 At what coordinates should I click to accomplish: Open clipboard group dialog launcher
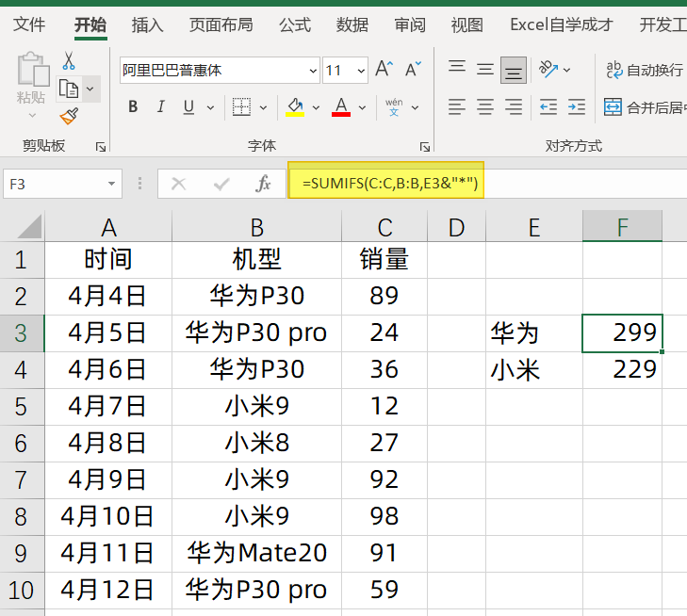(x=101, y=147)
